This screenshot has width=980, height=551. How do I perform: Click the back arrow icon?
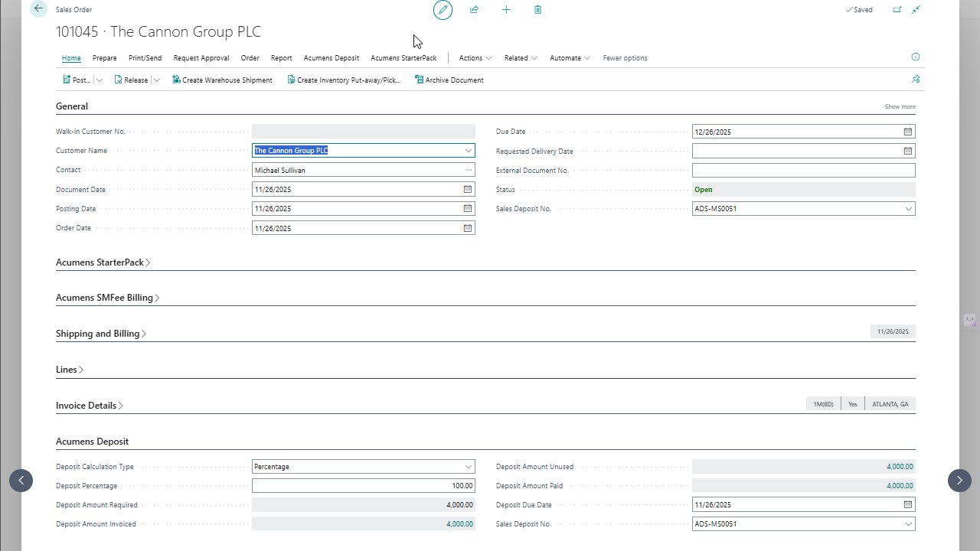point(38,9)
